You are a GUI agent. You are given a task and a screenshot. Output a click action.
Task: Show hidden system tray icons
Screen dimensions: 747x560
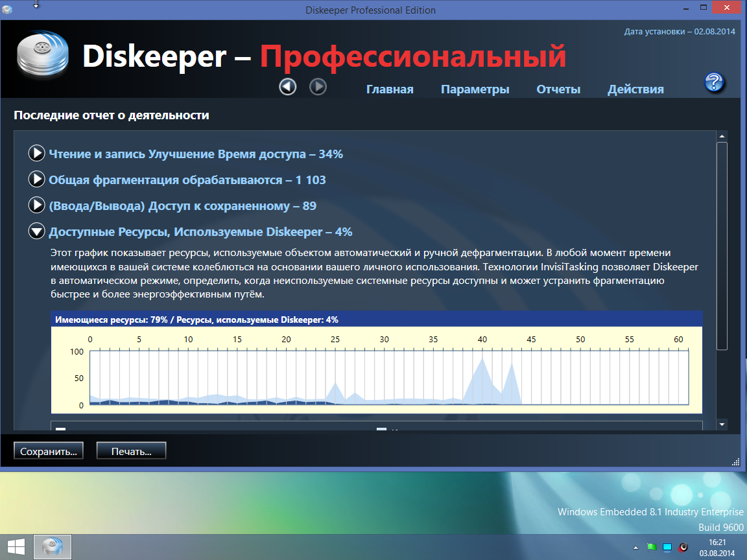[636, 548]
